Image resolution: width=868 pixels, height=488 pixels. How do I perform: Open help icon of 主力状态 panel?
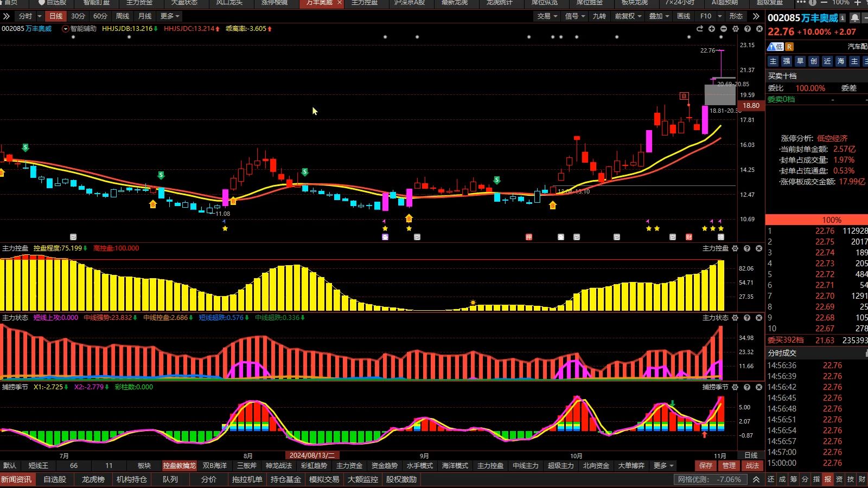(747, 318)
